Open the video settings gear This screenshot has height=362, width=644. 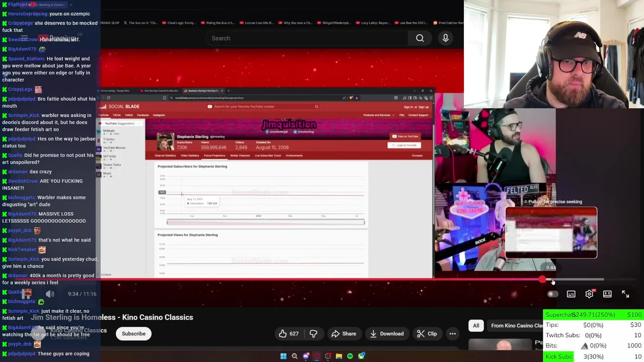click(589, 294)
